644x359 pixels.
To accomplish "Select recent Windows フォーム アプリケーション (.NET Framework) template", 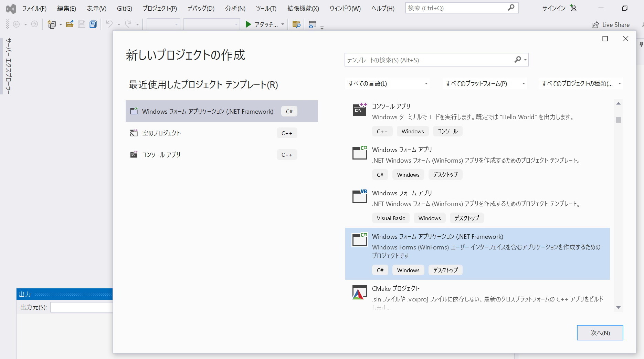I will coord(222,111).
